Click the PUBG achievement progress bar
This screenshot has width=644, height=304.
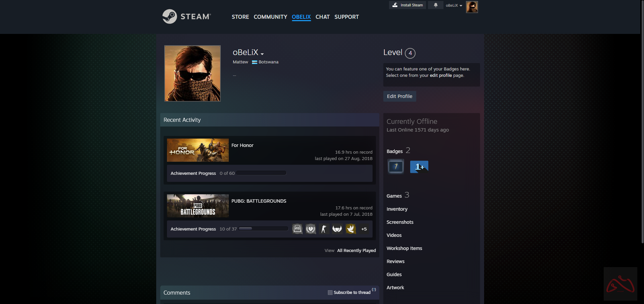click(263, 229)
